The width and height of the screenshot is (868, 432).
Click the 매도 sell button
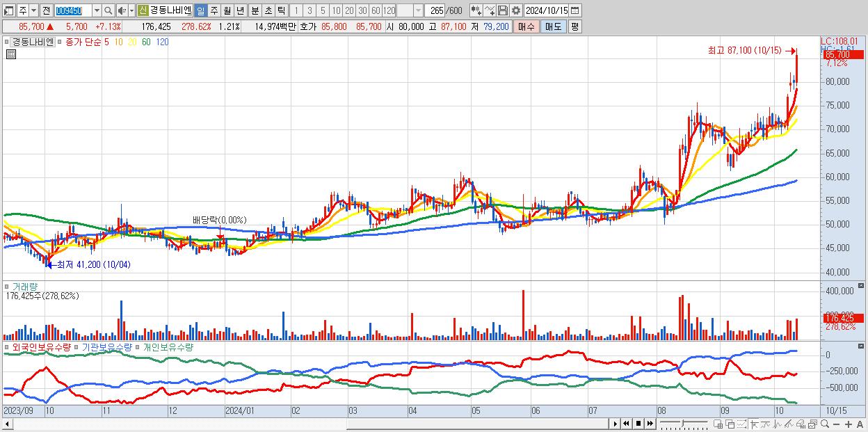[554, 26]
